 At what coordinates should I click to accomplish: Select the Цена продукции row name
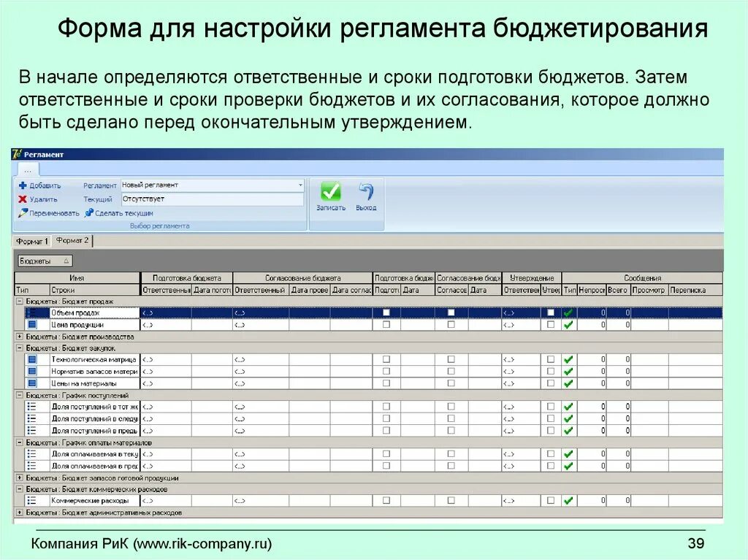click(x=77, y=325)
